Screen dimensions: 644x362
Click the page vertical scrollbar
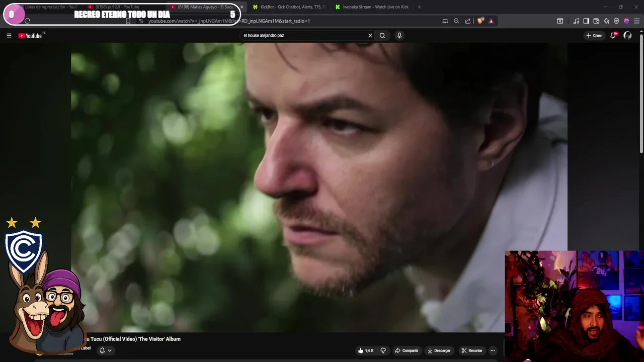point(641,93)
